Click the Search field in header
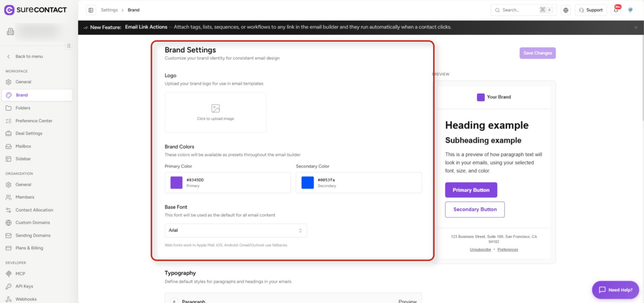The image size is (644, 303). [x=524, y=10]
